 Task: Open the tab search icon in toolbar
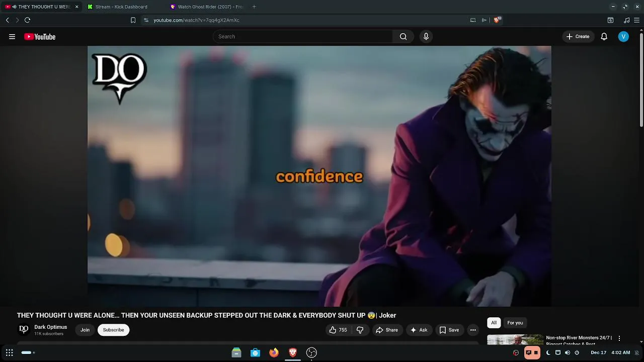pos(610,20)
